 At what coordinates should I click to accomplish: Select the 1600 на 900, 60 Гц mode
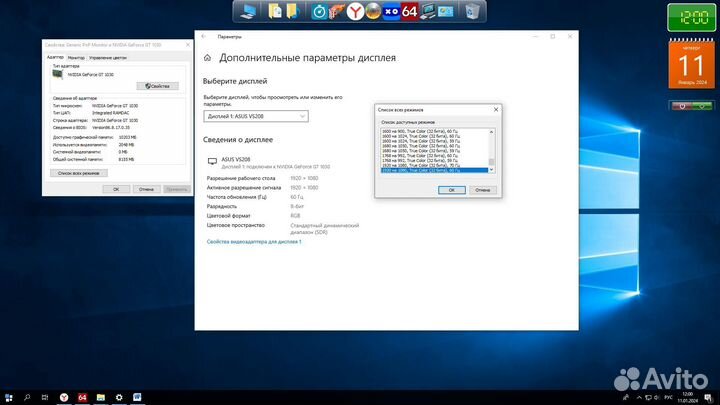point(434,131)
